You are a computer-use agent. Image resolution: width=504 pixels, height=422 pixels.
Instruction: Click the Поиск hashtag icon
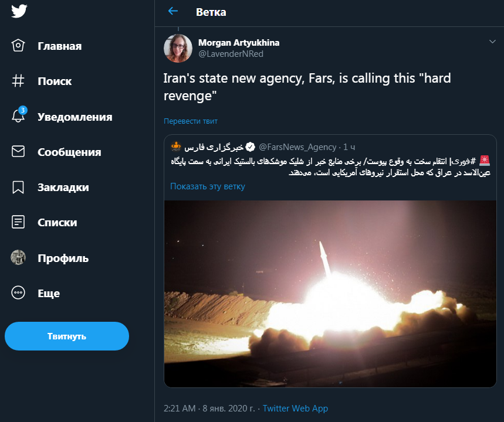point(18,81)
